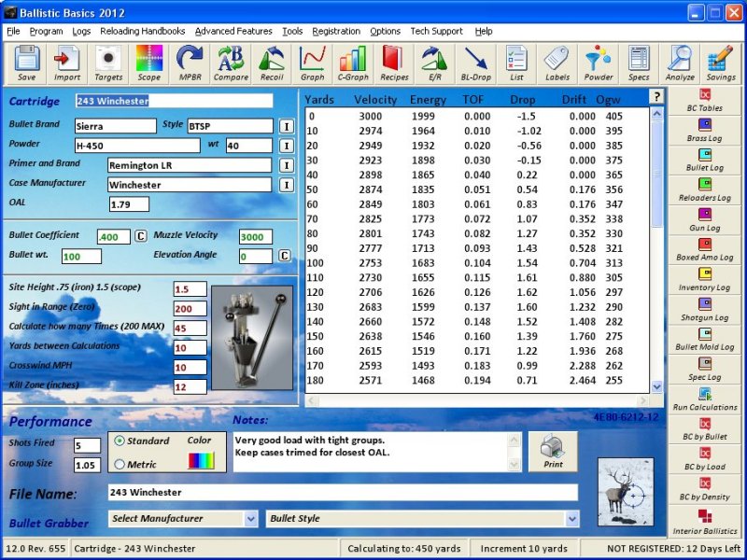The height and width of the screenshot is (560, 747).
Task: Open the Bullet Log
Action: pyautogui.click(x=705, y=161)
